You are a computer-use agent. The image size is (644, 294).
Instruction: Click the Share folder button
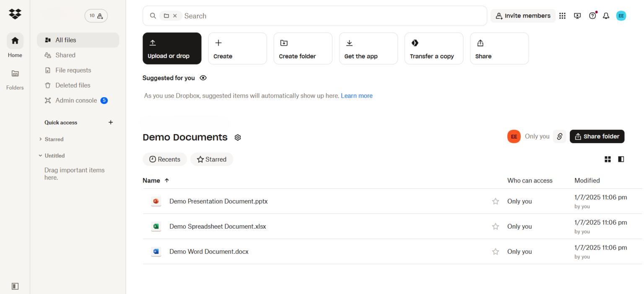point(597,136)
